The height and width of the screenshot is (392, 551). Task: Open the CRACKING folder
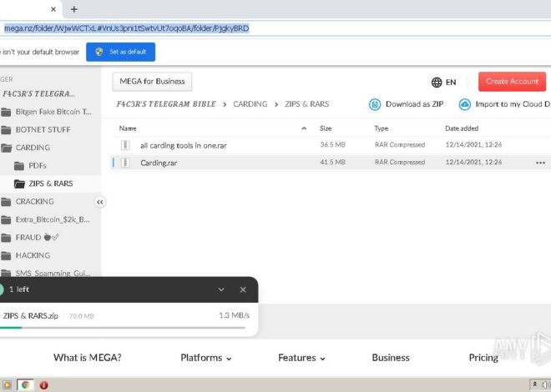34,202
